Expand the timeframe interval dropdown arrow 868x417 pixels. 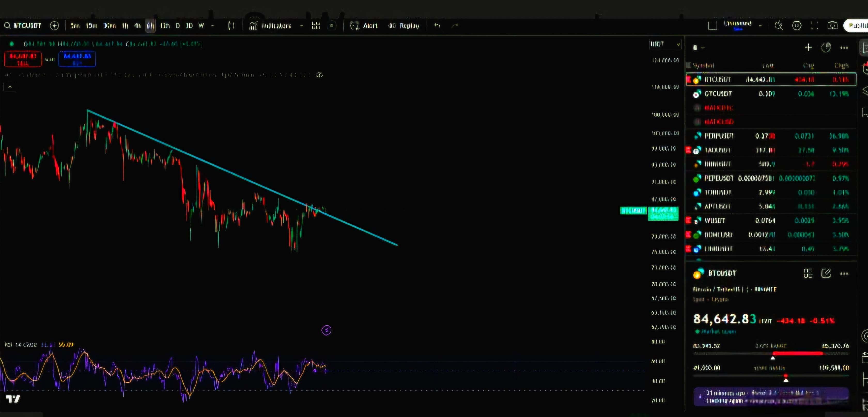tap(213, 26)
